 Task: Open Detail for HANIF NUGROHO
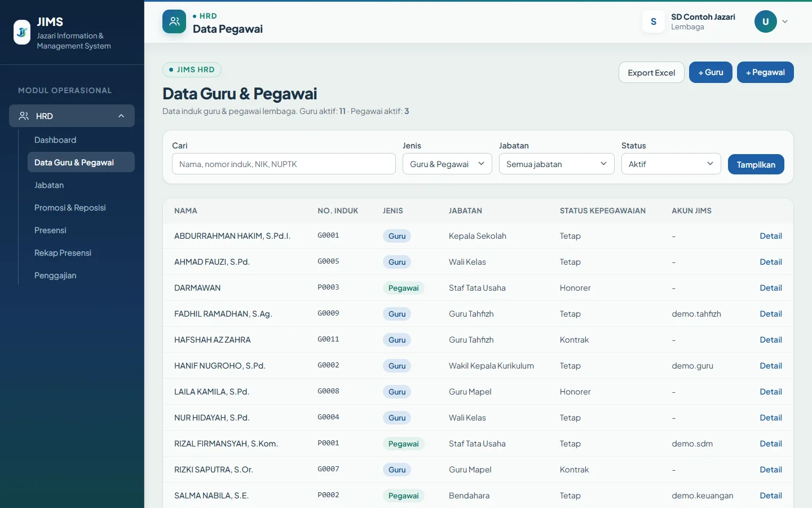(x=770, y=366)
